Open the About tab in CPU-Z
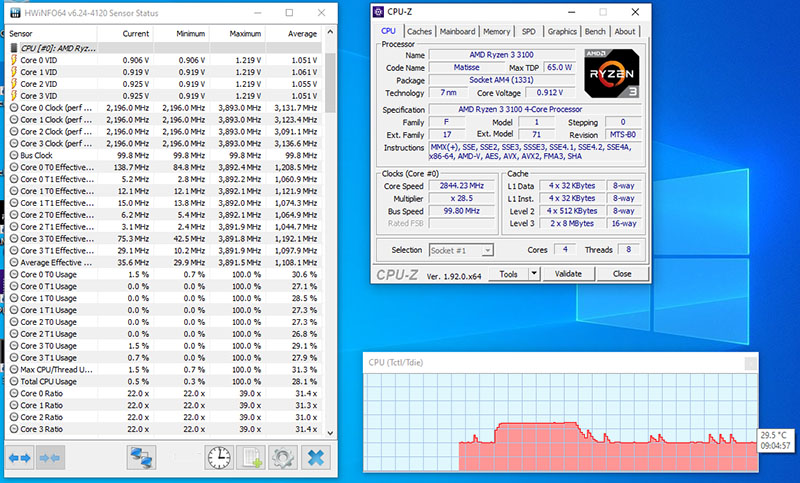 click(624, 32)
